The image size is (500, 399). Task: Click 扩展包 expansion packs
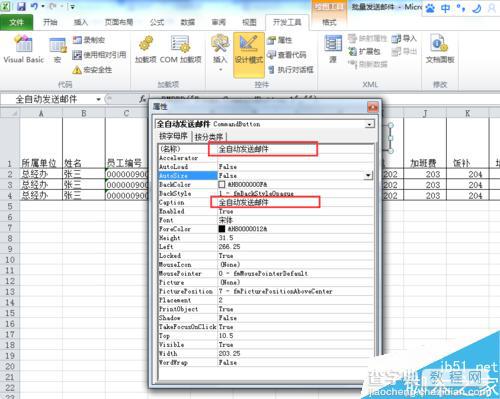[364, 51]
